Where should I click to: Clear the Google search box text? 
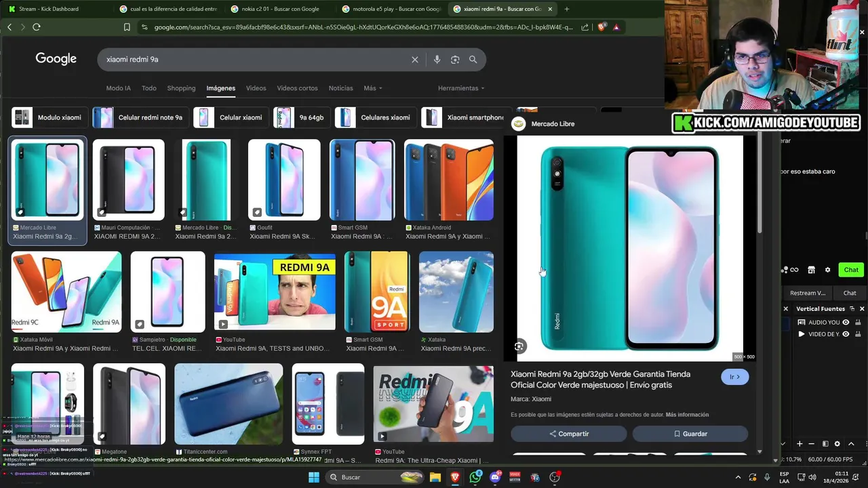pos(415,60)
